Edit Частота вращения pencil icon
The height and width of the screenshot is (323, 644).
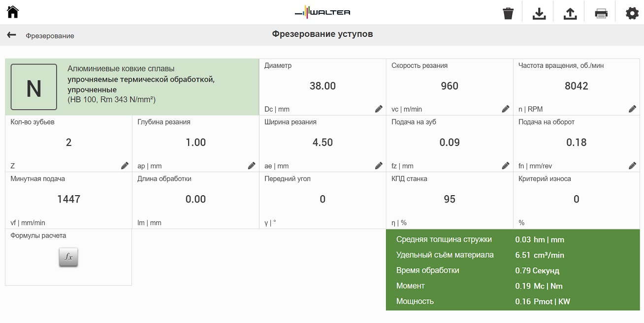coord(633,109)
